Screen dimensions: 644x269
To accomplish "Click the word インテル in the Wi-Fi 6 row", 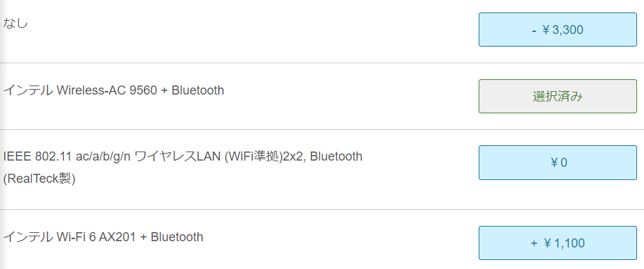I will 28,237.
